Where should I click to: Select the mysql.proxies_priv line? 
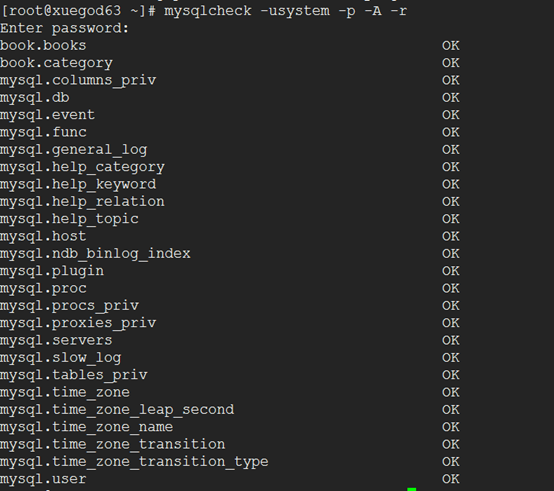click(x=78, y=323)
